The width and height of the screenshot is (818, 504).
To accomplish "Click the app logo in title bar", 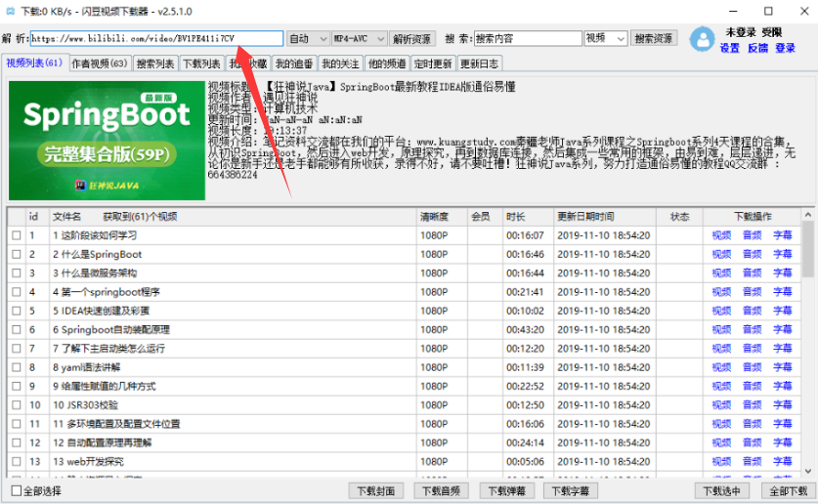I will click(x=10, y=8).
